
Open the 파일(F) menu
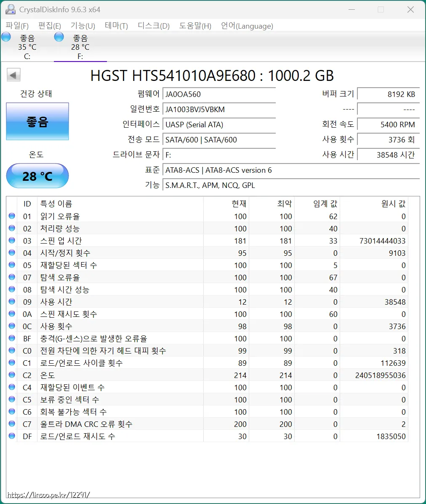[17, 26]
